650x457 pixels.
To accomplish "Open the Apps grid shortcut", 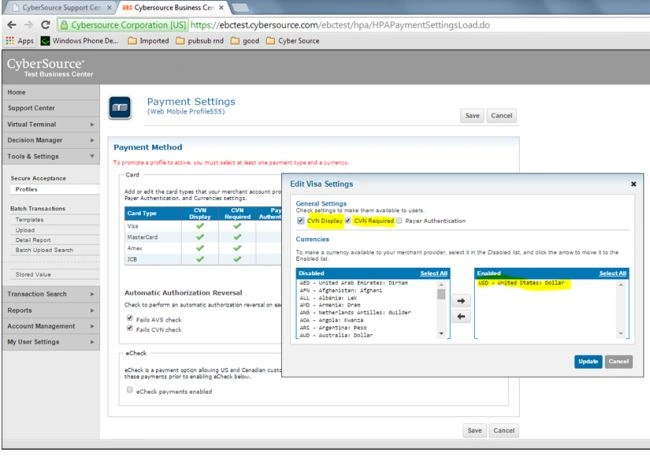I will click(19, 41).
